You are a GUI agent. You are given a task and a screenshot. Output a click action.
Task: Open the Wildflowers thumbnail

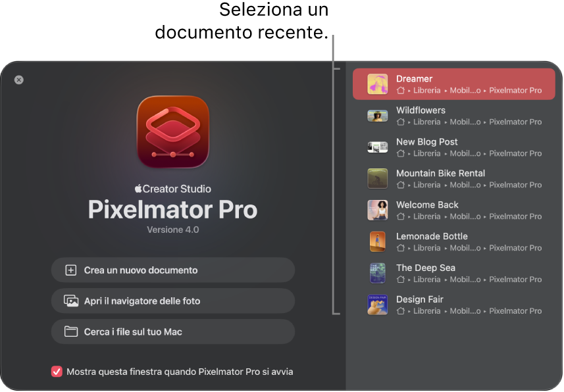coord(378,116)
